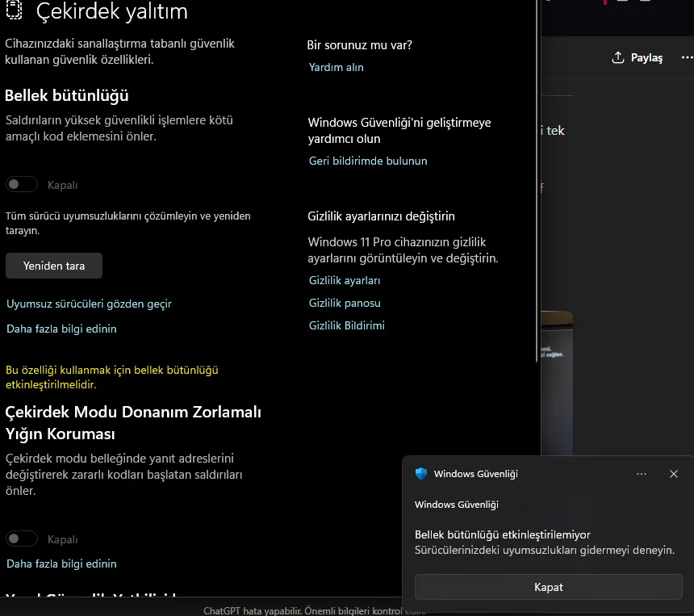The height and width of the screenshot is (616, 694).
Task: Click the thumbnail image in background window
Action: (557, 383)
